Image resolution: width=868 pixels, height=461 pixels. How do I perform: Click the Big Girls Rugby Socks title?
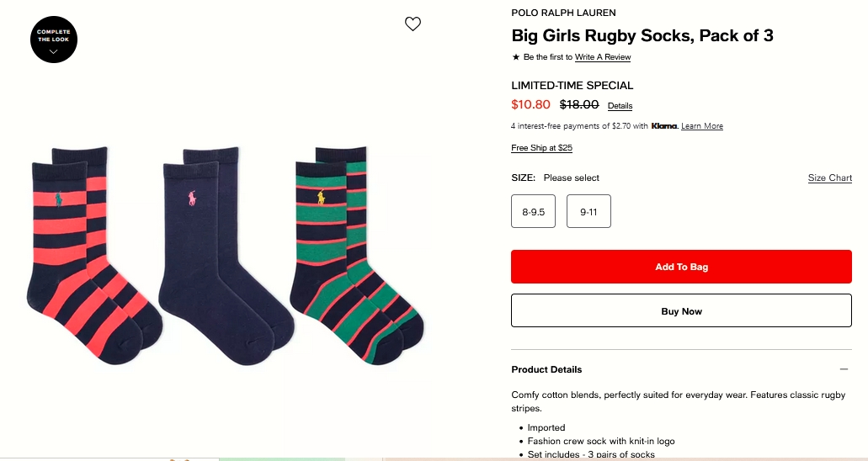point(642,36)
